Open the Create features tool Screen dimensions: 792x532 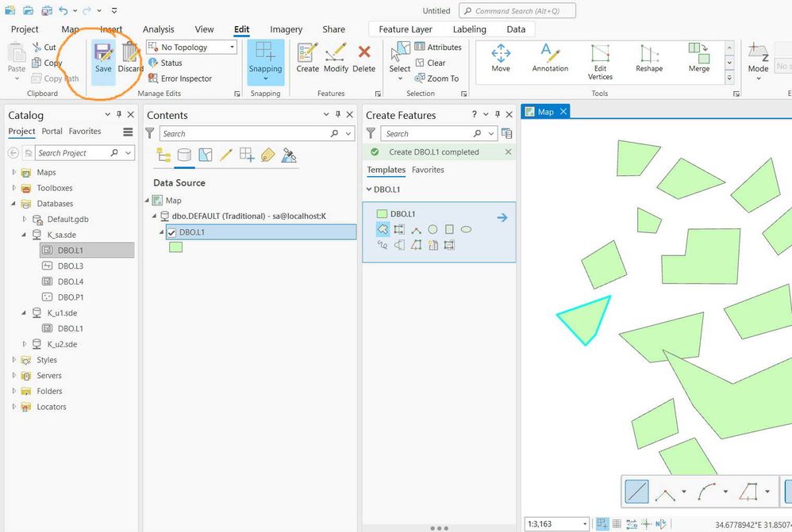tap(308, 58)
